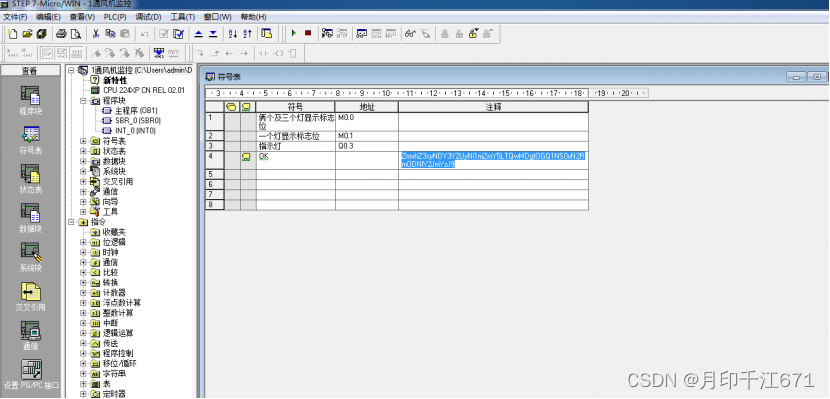Click the 注释 column header
Viewport: 830px width, 399px height.
coord(493,107)
